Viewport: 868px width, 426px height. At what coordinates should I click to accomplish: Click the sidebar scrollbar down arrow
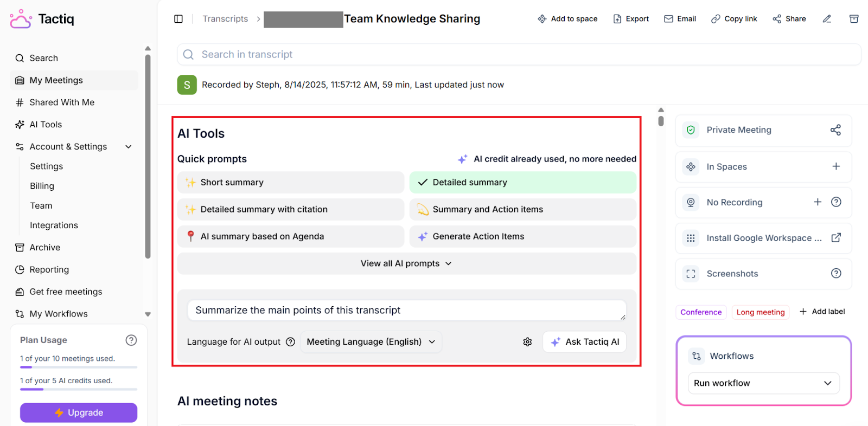tap(148, 314)
